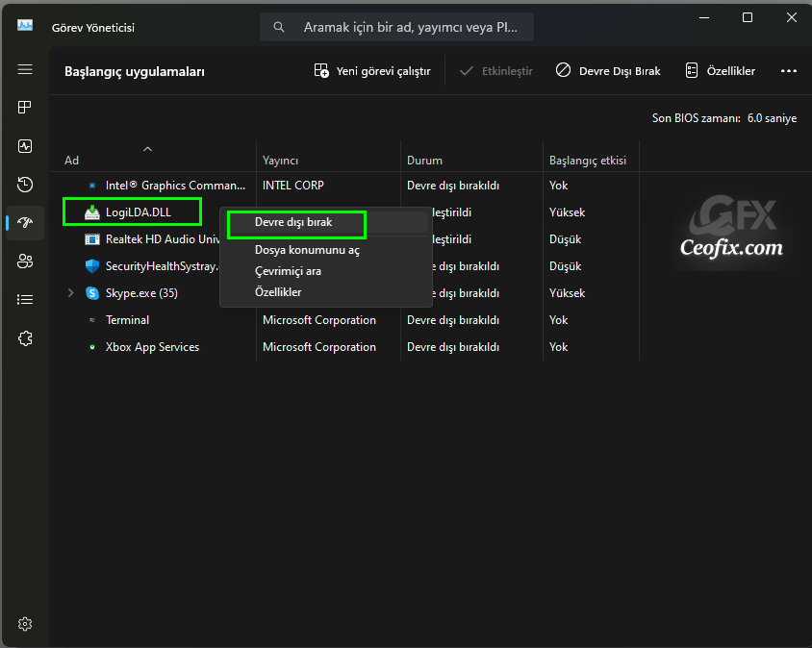Click 'Başlangıç uygulamaları' page heading
Screen dimensions: 812x648
134,71
